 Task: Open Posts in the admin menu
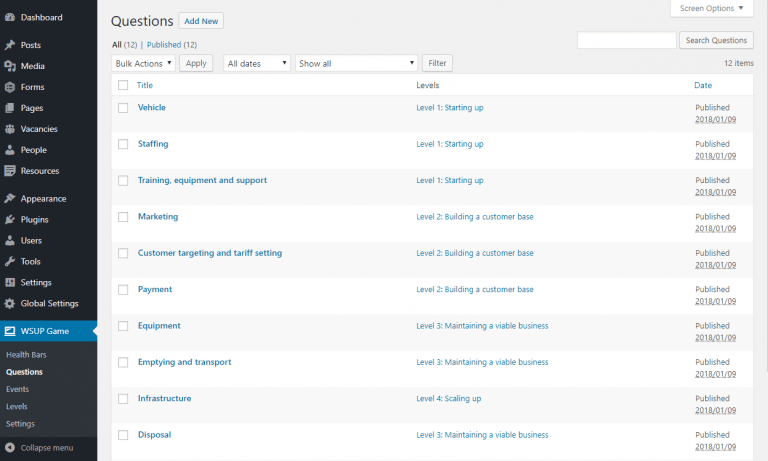tap(30, 45)
